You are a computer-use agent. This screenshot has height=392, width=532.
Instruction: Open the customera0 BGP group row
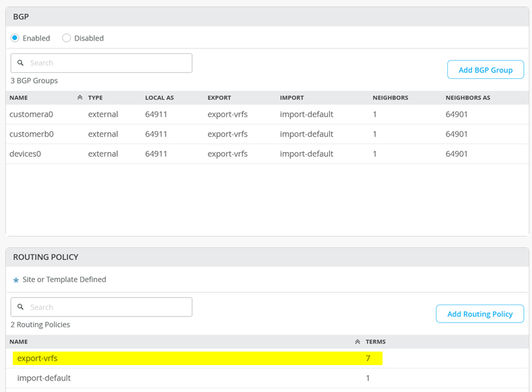pos(31,115)
